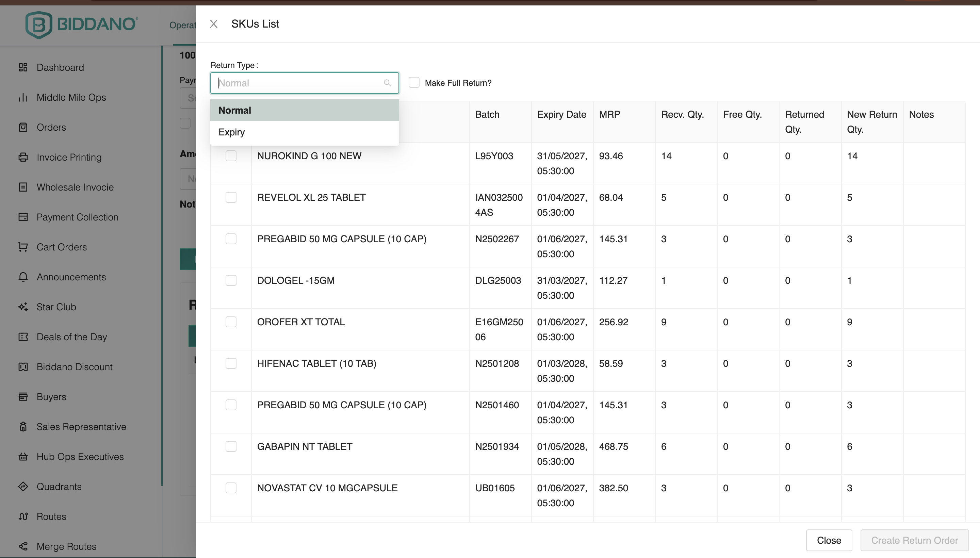Enable the Make Full Return checkbox
The image size is (980, 558).
414,82
